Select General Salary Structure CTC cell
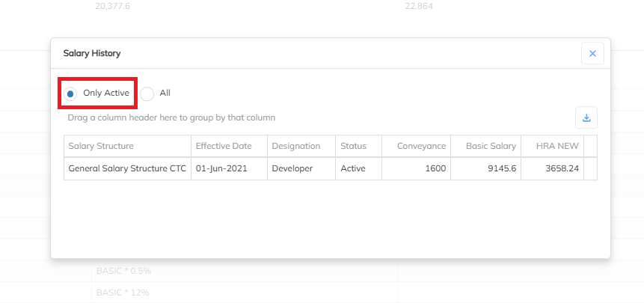Screen dimensions: 644x303 [x=127, y=168]
